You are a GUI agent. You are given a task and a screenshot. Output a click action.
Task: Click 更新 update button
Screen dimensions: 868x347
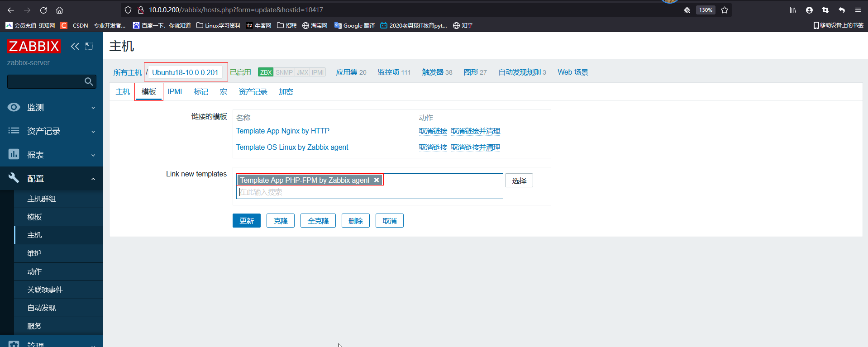247,221
